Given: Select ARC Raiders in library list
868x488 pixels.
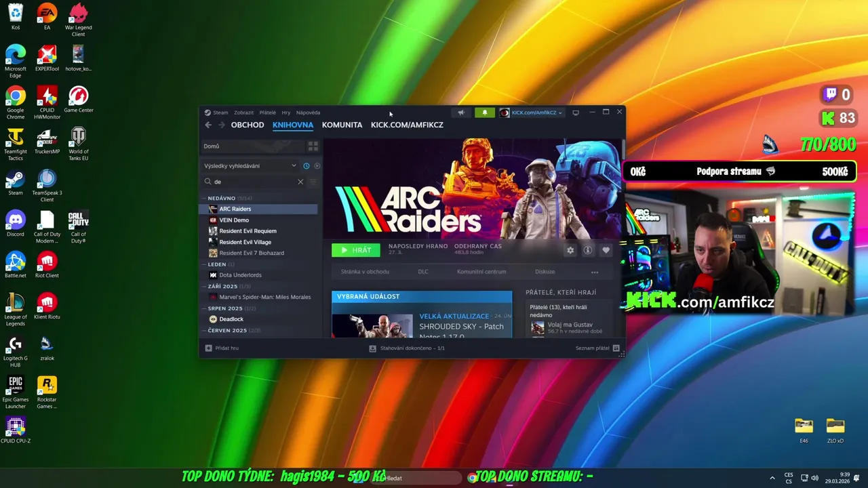Looking at the screenshot, I should 258,209.
